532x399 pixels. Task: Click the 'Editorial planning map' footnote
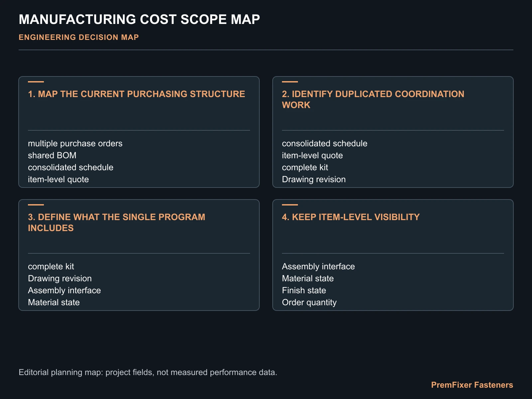[148, 372]
